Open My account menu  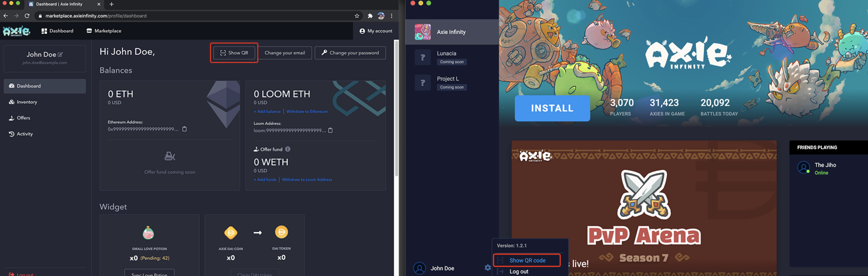coord(376,31)
